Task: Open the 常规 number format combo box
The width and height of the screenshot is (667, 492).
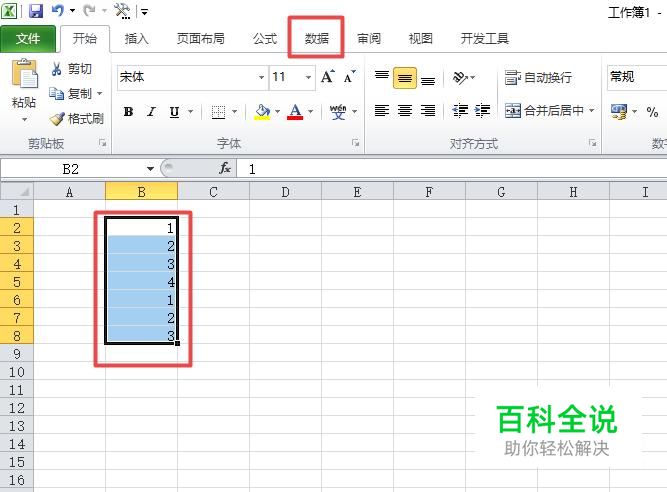Action: (637, 77)
